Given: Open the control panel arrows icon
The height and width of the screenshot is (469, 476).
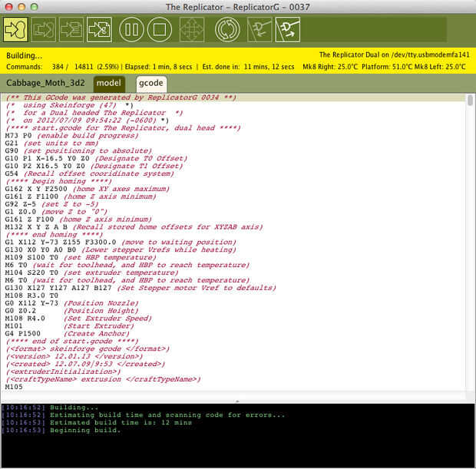Looking at the screenshot, I should click(192, 30).
